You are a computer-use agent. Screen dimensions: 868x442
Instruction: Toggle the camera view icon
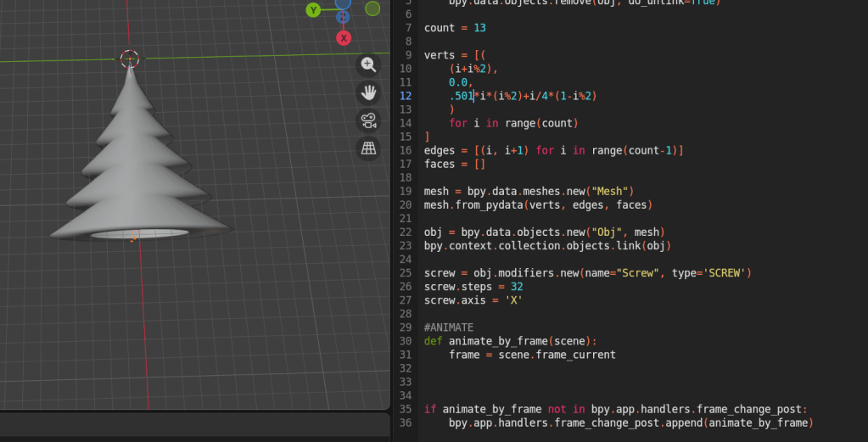368,120
